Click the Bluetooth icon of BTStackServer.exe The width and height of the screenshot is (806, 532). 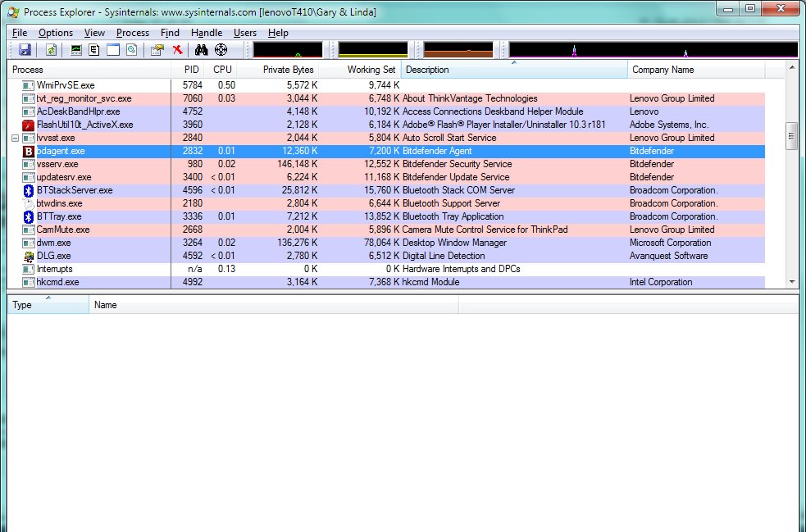pos(28,191)
